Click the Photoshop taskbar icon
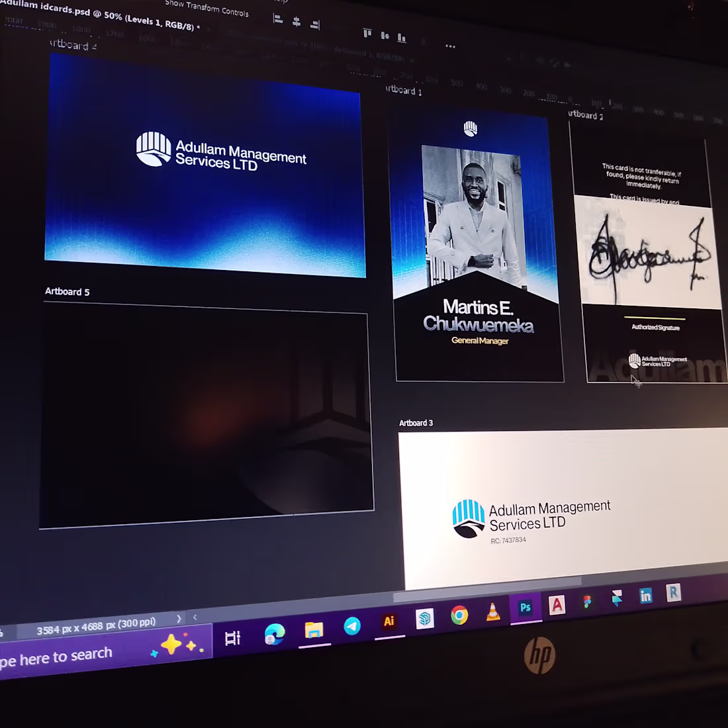Viewport: 728px width, 728px height. [525, 608]
